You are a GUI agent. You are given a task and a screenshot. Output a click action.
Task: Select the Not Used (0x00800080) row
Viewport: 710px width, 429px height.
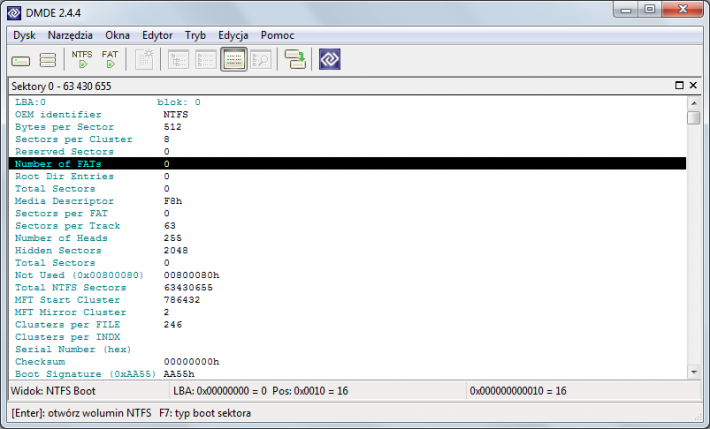347,275
